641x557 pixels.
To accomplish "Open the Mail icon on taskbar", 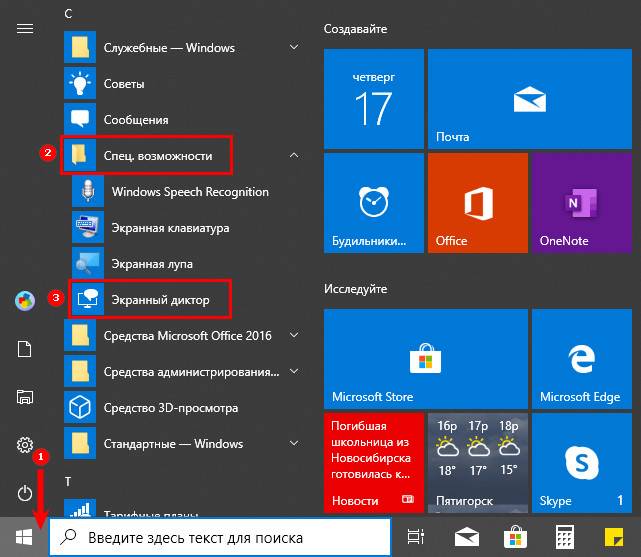I will [464, 539].
